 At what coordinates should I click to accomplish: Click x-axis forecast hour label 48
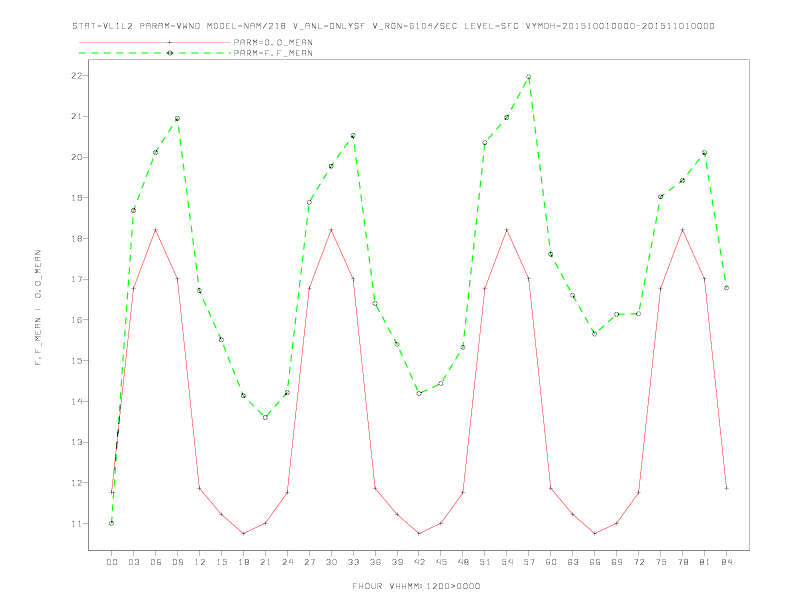click(463, 562)
